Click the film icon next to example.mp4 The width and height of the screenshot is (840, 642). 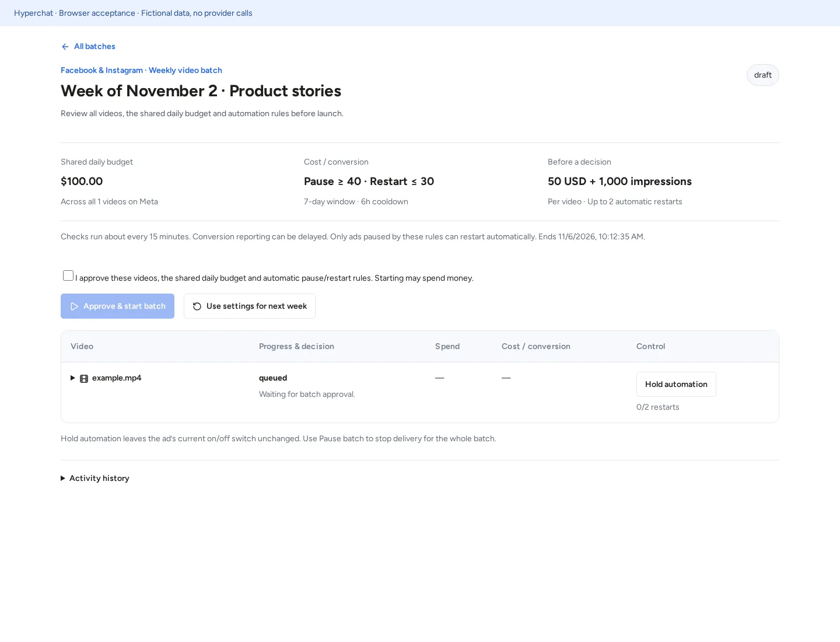point(84,379)
